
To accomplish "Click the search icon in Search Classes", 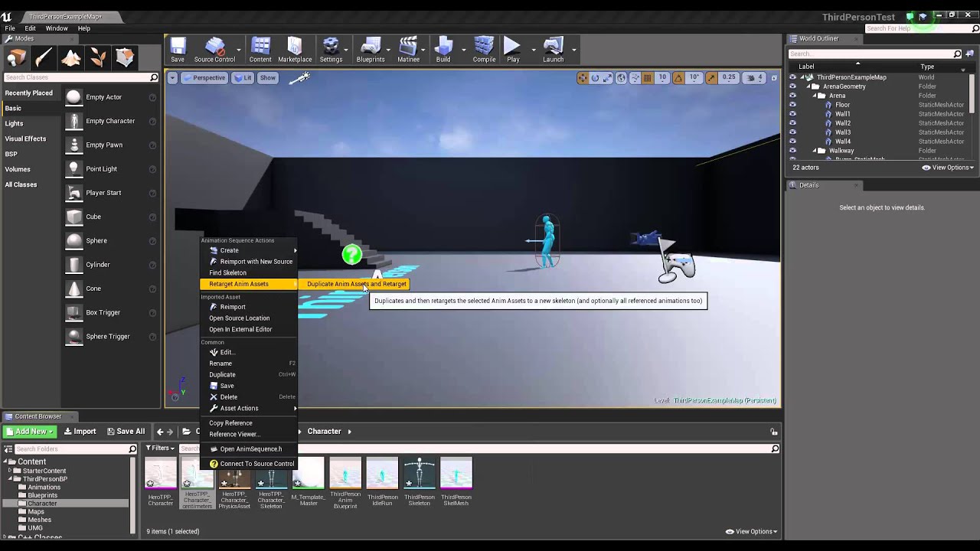I will (154, 77).
